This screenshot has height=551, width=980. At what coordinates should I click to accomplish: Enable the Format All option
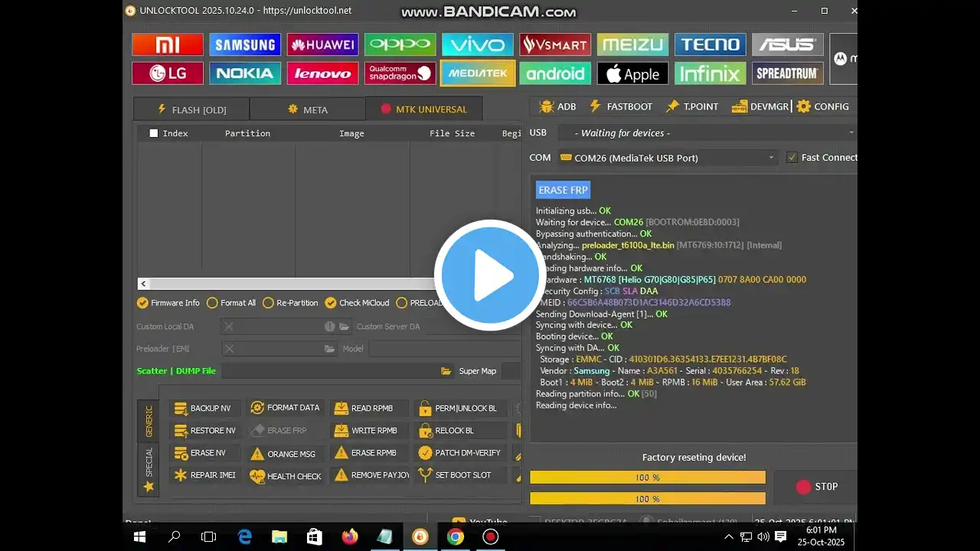pos(231,303)
